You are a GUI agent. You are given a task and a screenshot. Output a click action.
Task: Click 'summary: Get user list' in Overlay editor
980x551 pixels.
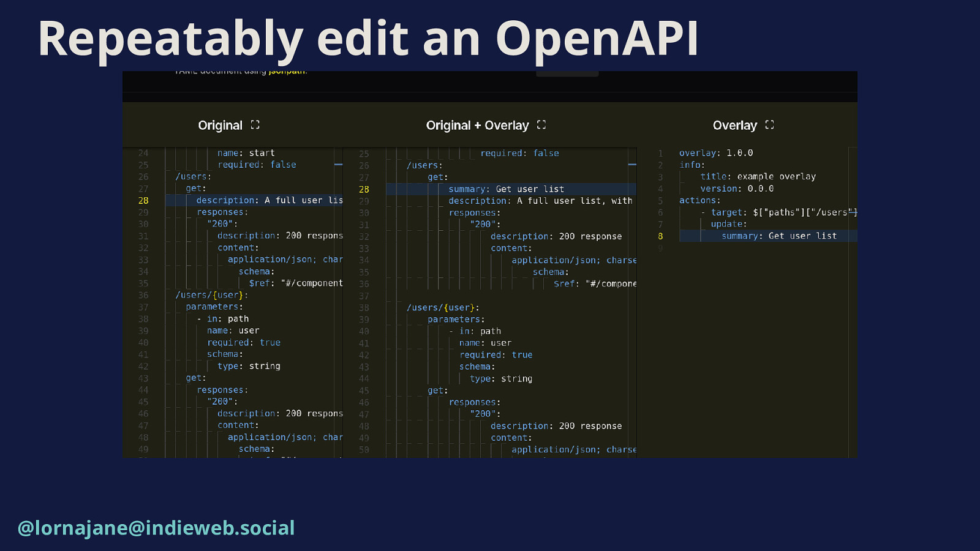[779, 236]
